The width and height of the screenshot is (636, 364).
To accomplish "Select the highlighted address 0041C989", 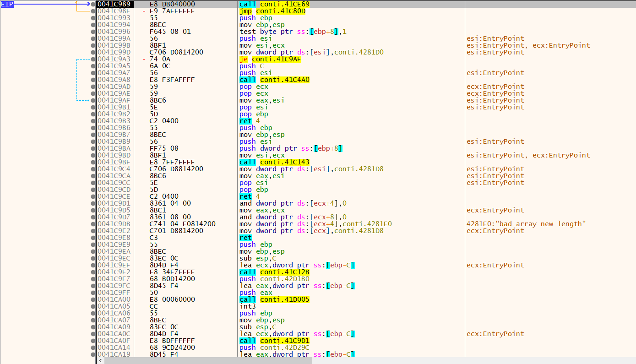I will pyautogui.click(x=114, y=4).
